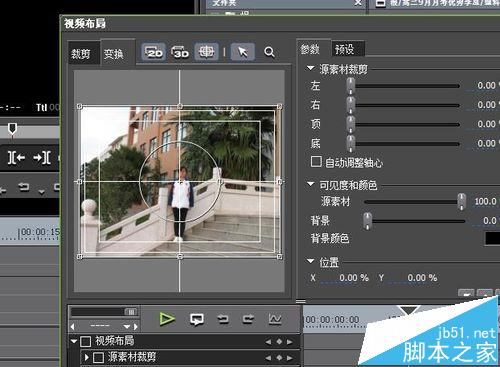This screenshot has width=500, height=367.
Task: Enable 自动调整轴心 checkbox
Action: click(316, 162)
